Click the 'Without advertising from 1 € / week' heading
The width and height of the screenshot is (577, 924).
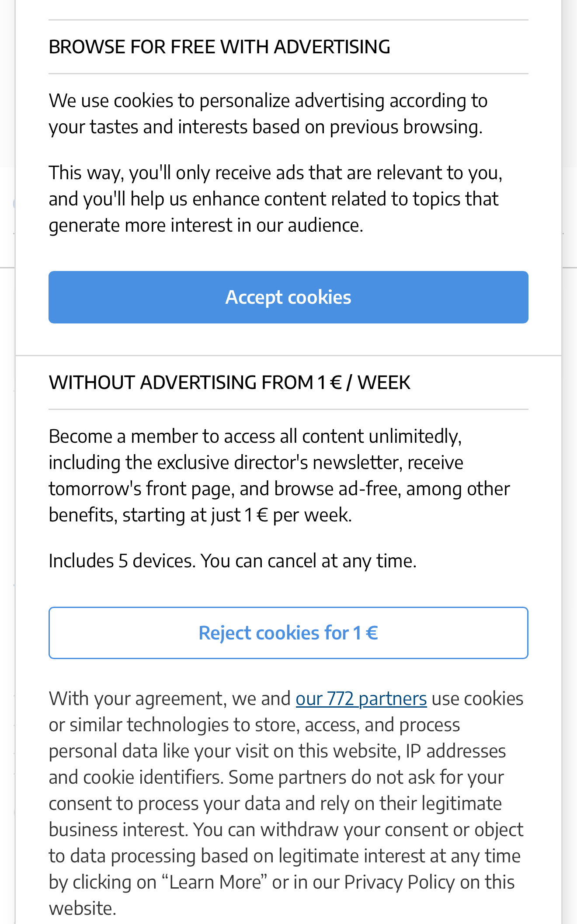[x=229, y=382]
